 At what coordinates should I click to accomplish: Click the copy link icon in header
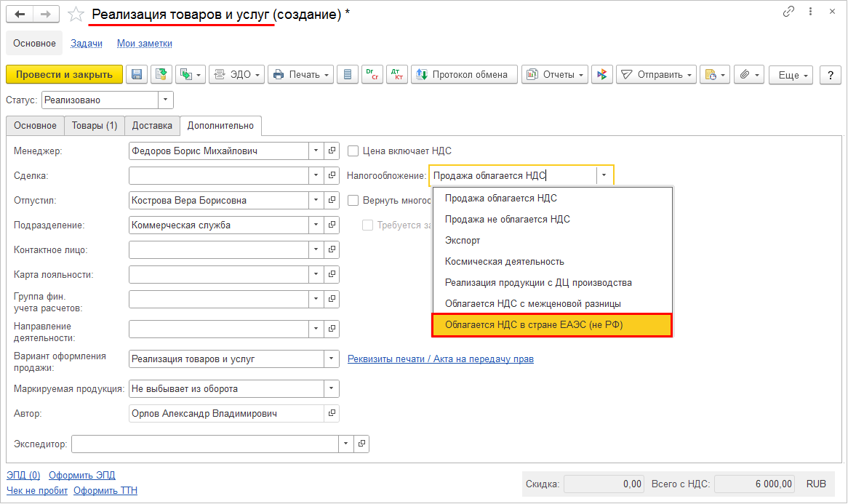[x=788, y=12]
